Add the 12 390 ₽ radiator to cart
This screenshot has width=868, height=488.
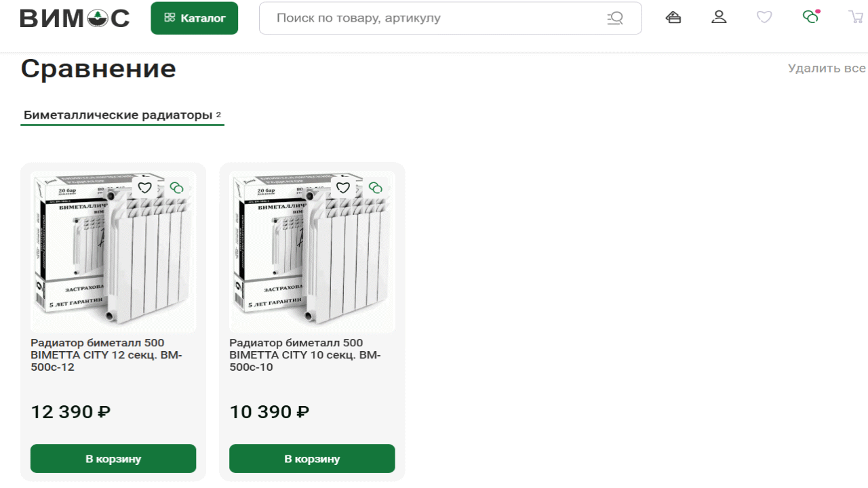point(113,459)
